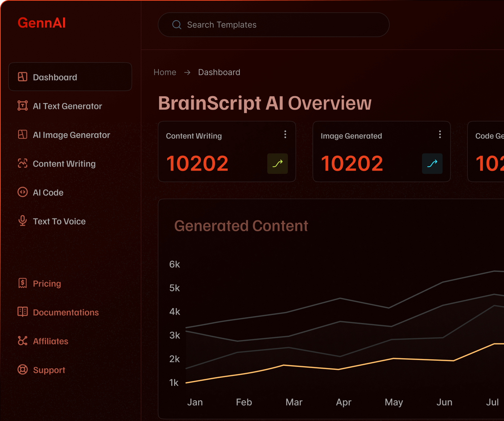Click the Home breadcrumb link

[x=165, y=72]
